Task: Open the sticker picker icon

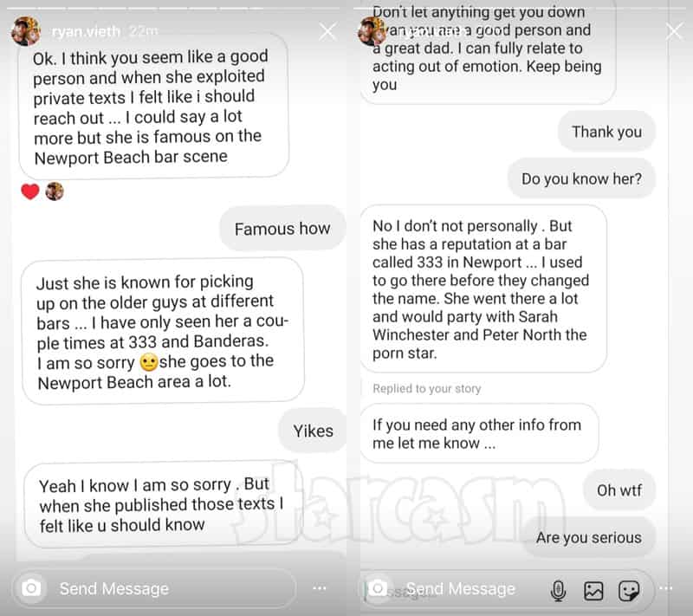Action: click(x=629, y=591)
